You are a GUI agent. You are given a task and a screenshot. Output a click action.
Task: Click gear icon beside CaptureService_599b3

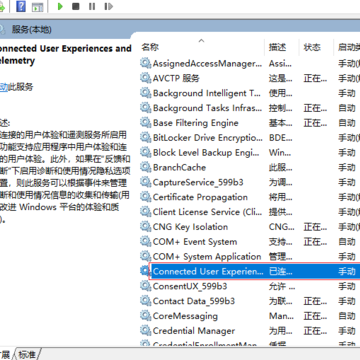(145, 182)
